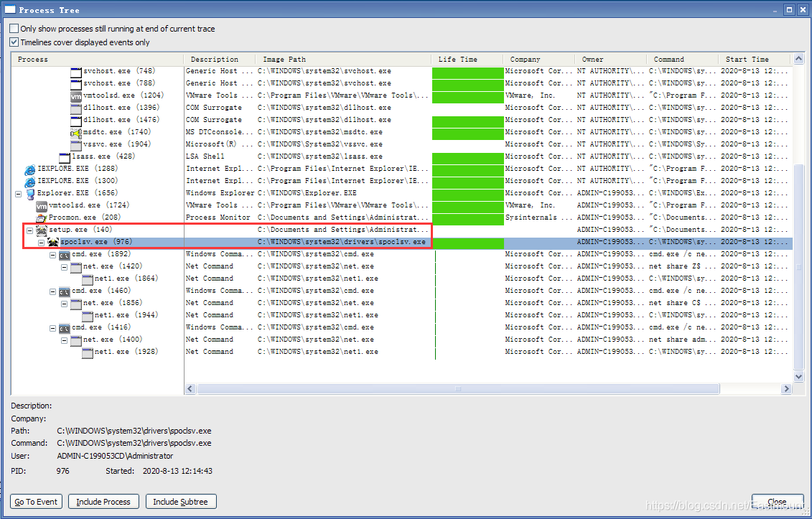Click the Description column header
The image size is (812, 519).
[x=220, y=59]
